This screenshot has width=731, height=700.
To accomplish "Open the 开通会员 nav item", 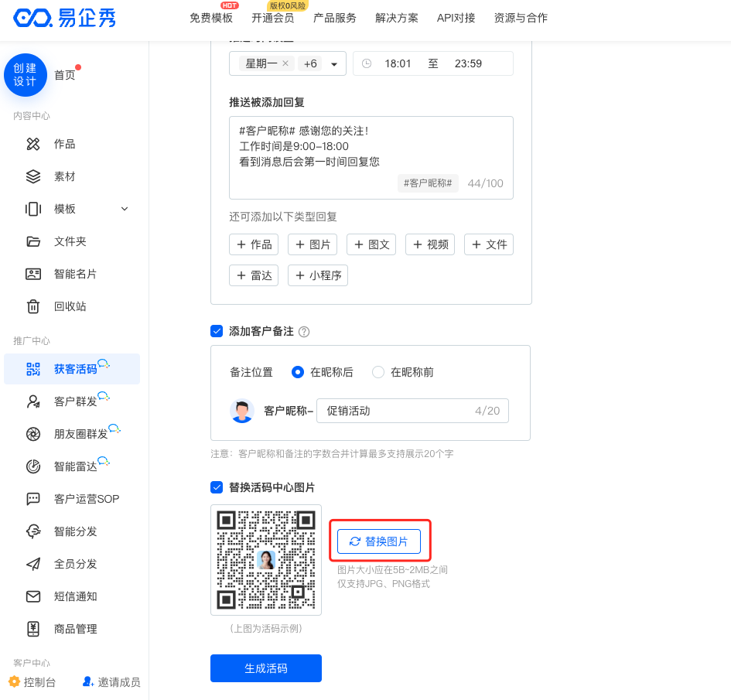I will tap(273, 18).
